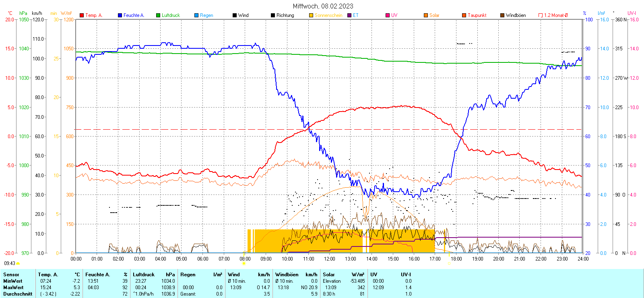Toggle the 1.2 Monat-Ø legend box
Image resolution: width=644 pixels, height=298 pixels.
pyautogui.click(x=541, y=15)
